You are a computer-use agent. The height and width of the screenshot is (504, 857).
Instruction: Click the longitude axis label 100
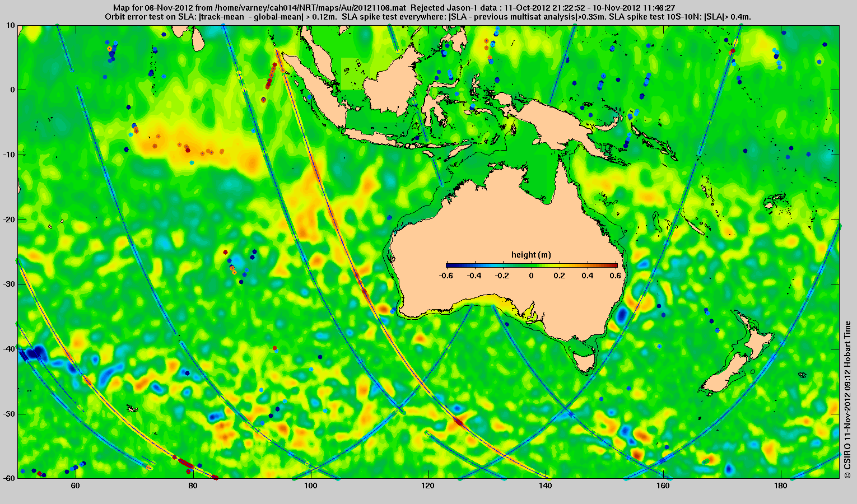click(310, 486)
